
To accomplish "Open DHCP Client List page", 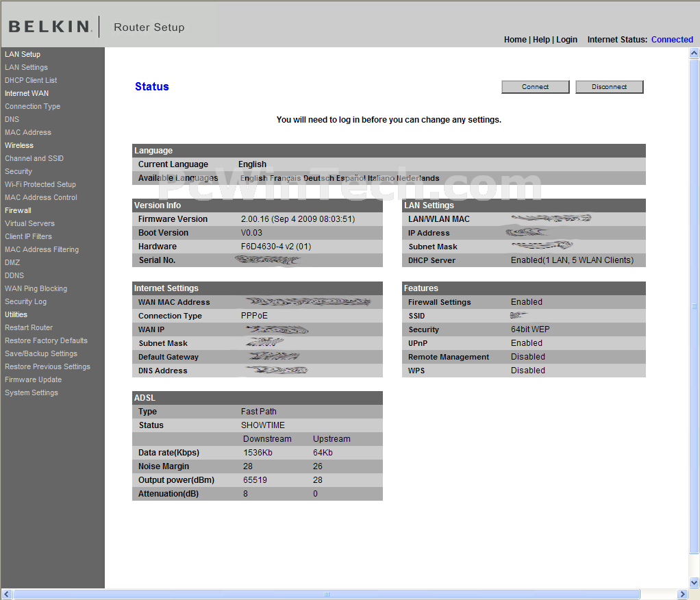I will click(x=31, y=80).
